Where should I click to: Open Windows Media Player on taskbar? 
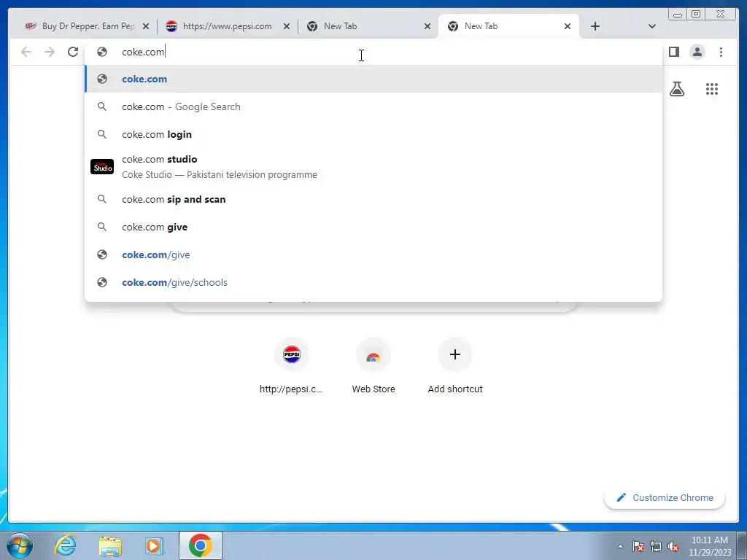pos(155,545)
